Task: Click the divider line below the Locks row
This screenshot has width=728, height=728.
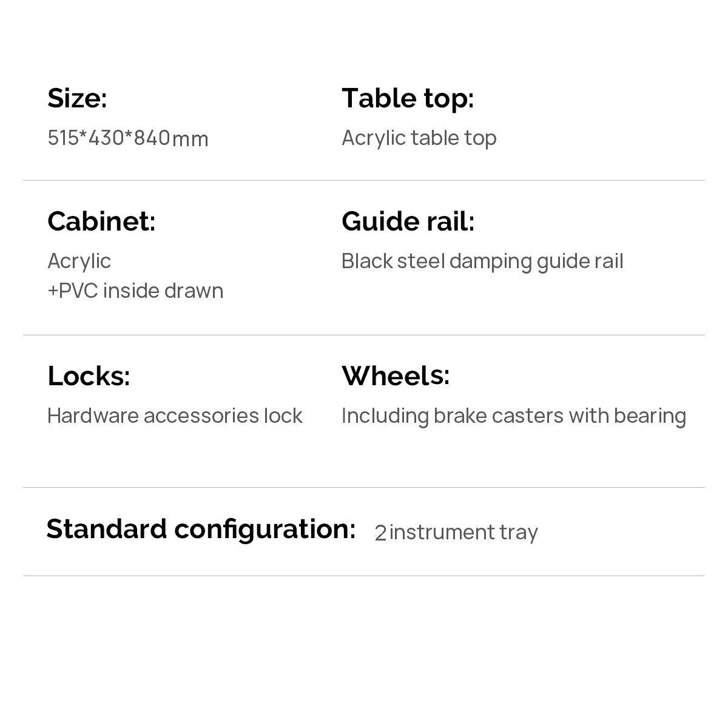Action: [x=364, y=487]
